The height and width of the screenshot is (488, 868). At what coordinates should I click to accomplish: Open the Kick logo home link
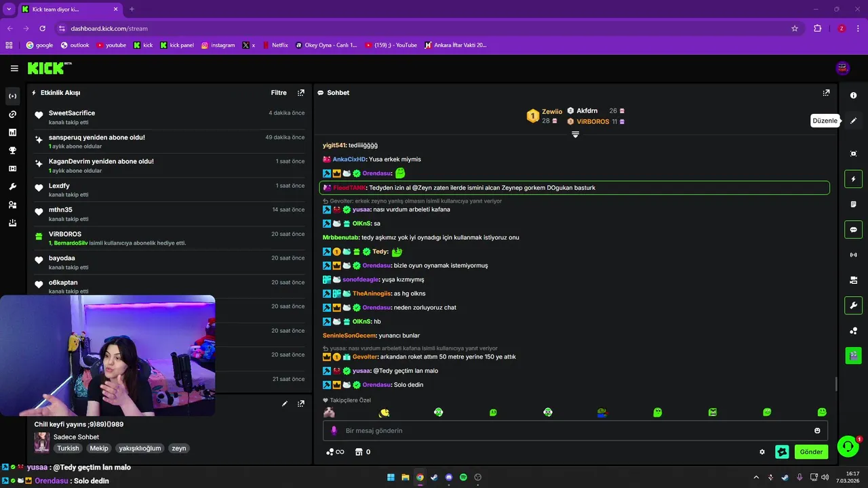tap(50, 68)
